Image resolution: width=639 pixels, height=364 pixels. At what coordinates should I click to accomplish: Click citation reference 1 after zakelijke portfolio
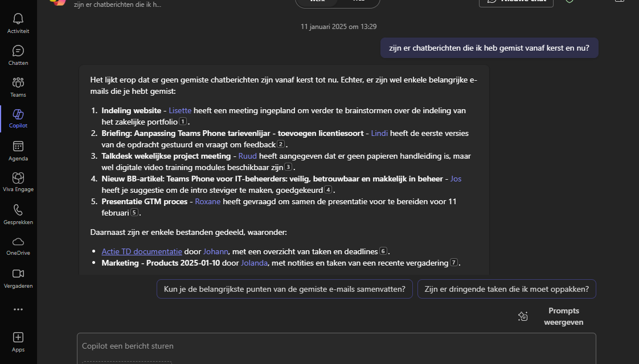click(183, 122)
